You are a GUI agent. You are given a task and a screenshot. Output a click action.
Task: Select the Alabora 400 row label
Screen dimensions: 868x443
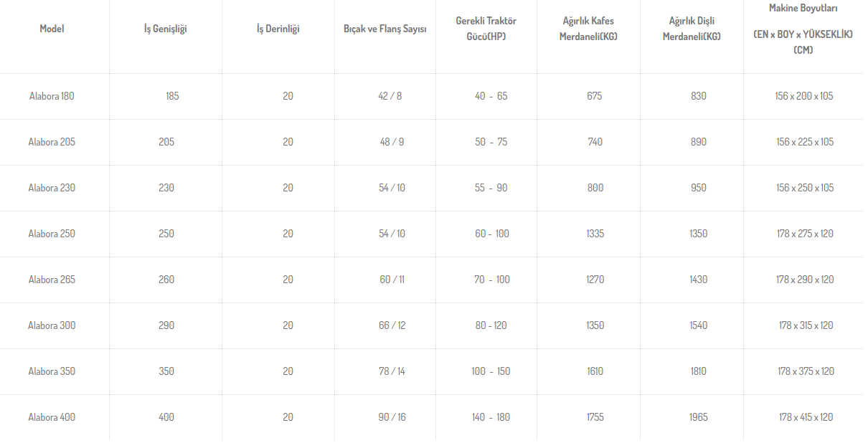pyautogui.click(x=52, y=417)
